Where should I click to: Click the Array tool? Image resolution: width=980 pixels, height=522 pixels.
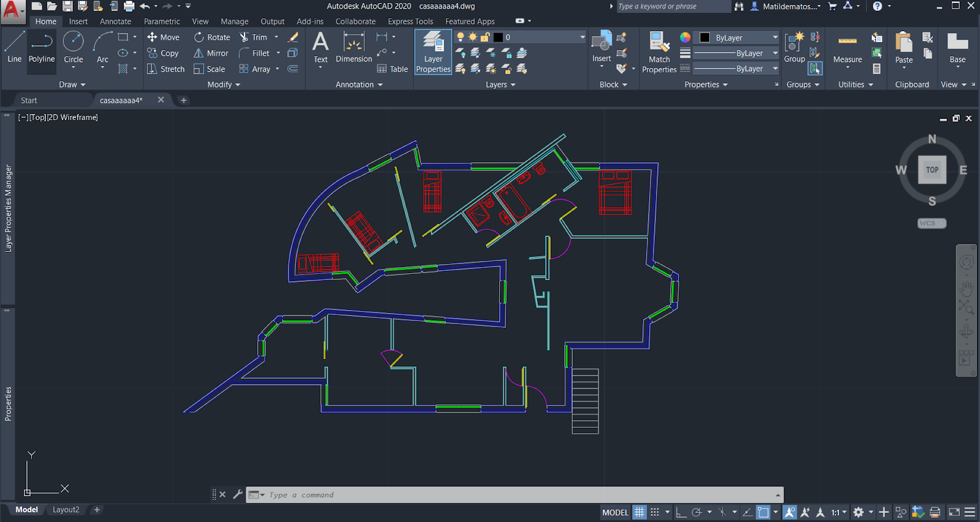point(255,69)
